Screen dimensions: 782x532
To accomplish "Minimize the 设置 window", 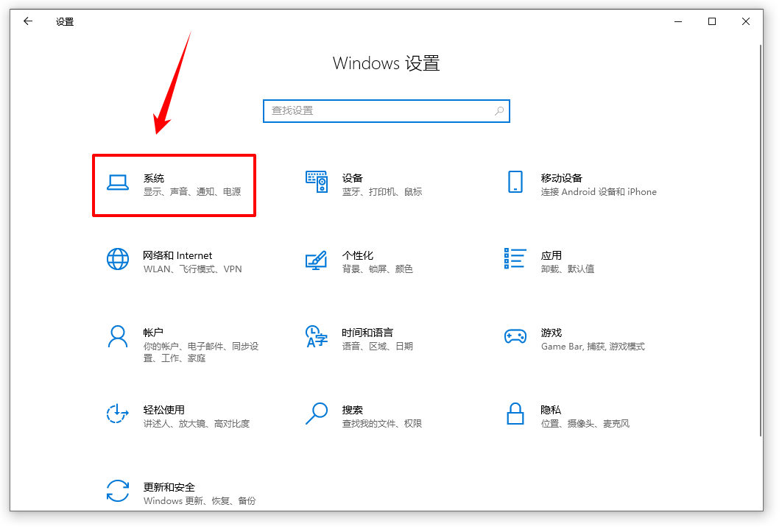I will [678, 21].
